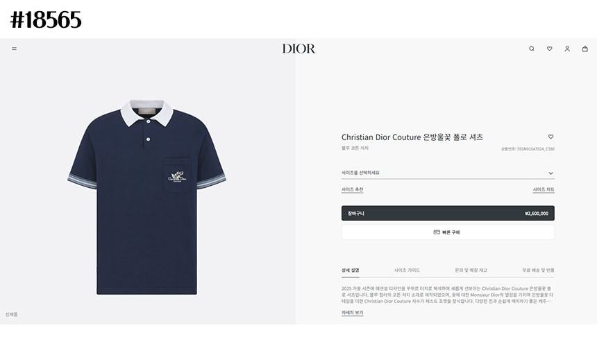Click card icon on 빠른 구매 button
The height and width of the screenshot is (364, 597).
tap(437, 232)
